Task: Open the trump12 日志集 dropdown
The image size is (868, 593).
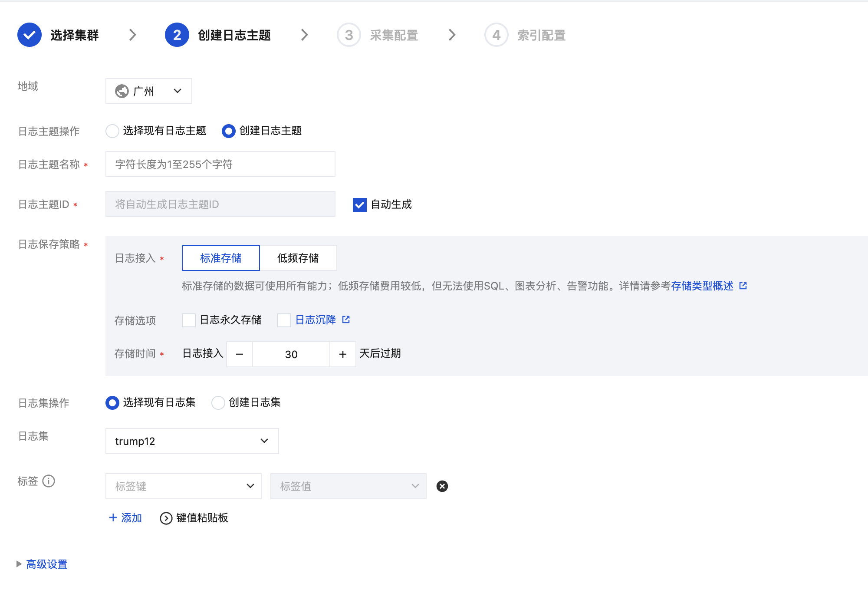Action: [x=192, y=441]
